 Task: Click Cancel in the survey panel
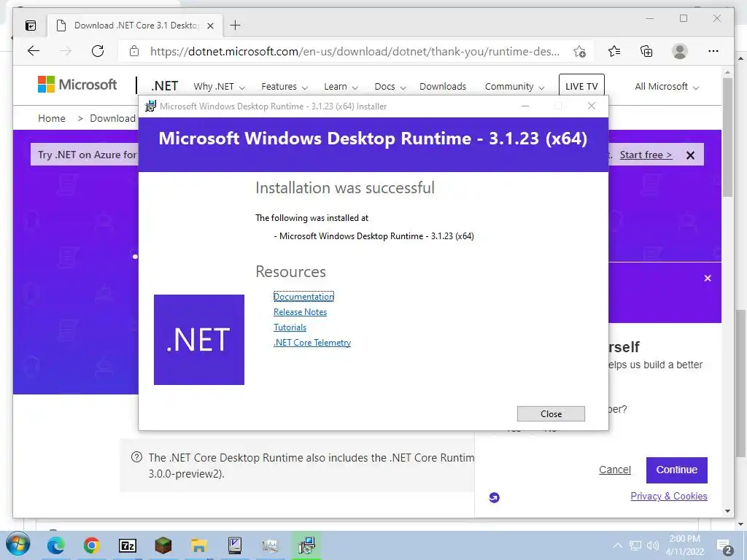(x=614, y=470)
